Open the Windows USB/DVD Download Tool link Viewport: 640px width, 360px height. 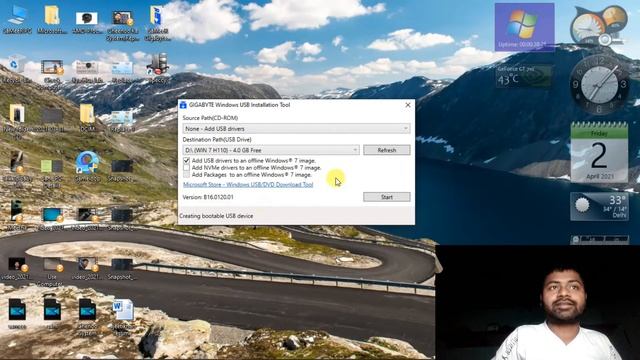(248, 184)
